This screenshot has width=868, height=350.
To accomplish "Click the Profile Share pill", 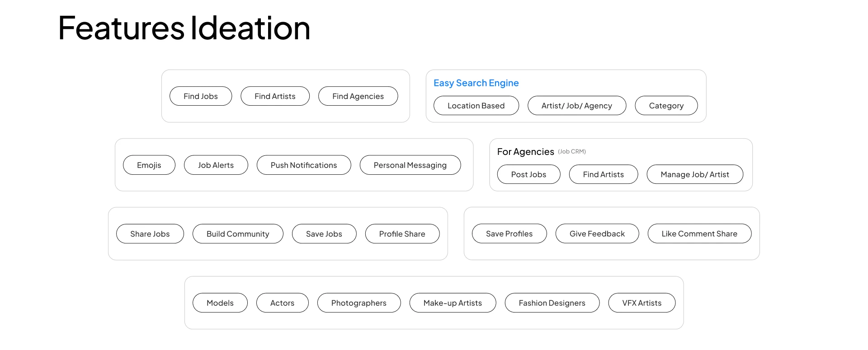I will point(402,234).
